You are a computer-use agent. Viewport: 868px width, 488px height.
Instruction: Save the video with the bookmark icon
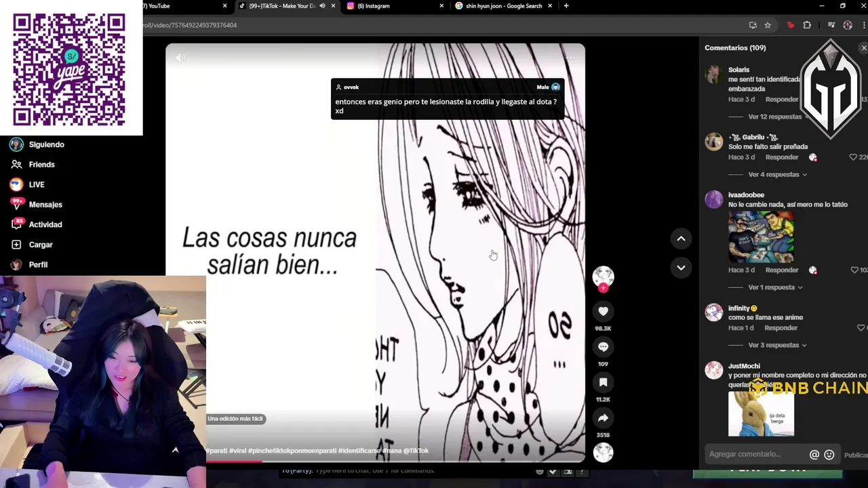[x=603, y=383]
